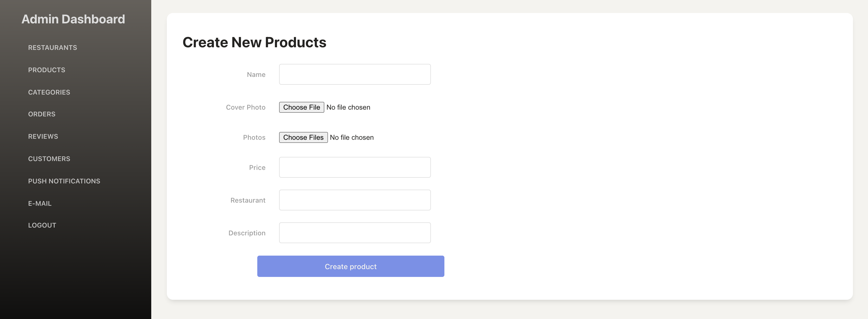Viewport: 868px width, 319px height.
Task: Select Categories from the sidebar
Action: tap(49, 92)
